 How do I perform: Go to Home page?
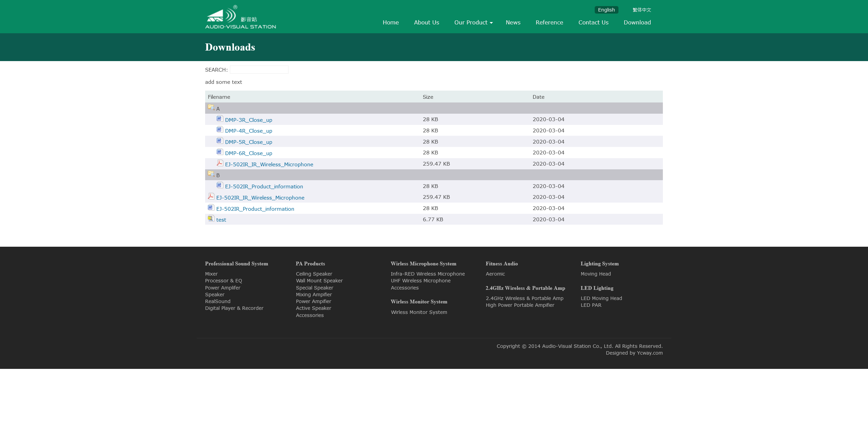[391, 22]
